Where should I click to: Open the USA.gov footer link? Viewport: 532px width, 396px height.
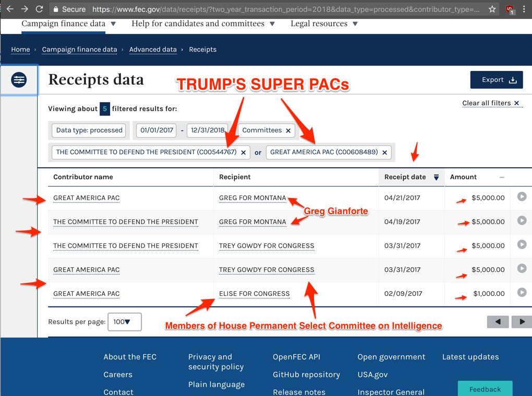(x=372, y=375)
